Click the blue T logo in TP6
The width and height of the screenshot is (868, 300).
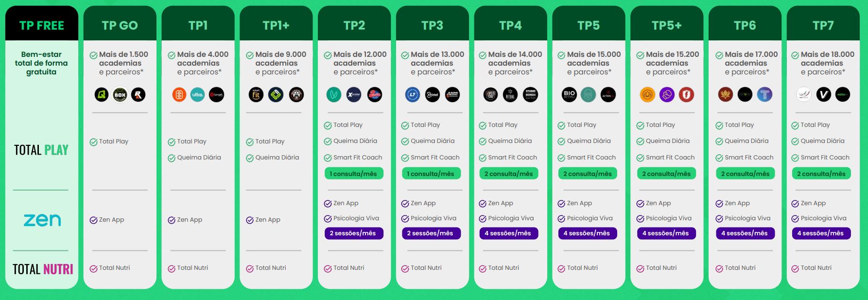764,95
